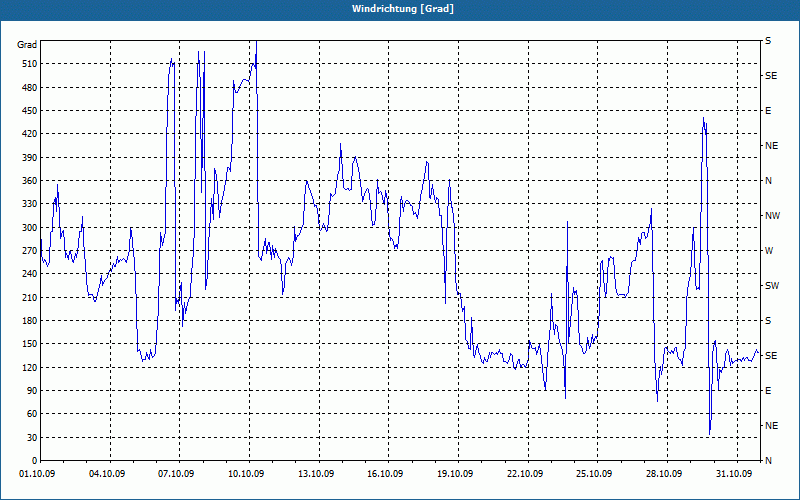Select the 30 value on the left axis
800x500 pixels.
point(32,438)
